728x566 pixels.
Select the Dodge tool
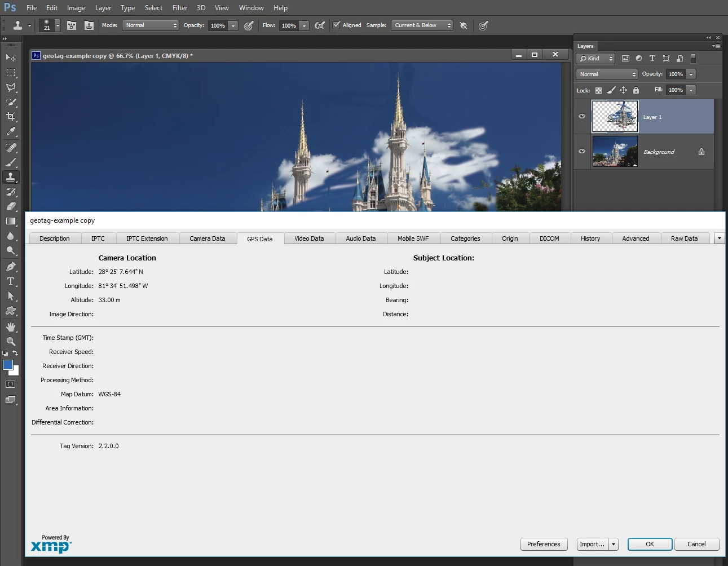pos(11,250)
